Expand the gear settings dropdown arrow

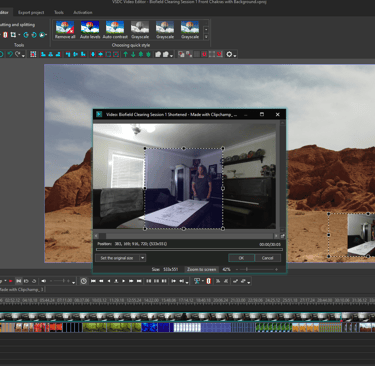[x=235, y=55]
